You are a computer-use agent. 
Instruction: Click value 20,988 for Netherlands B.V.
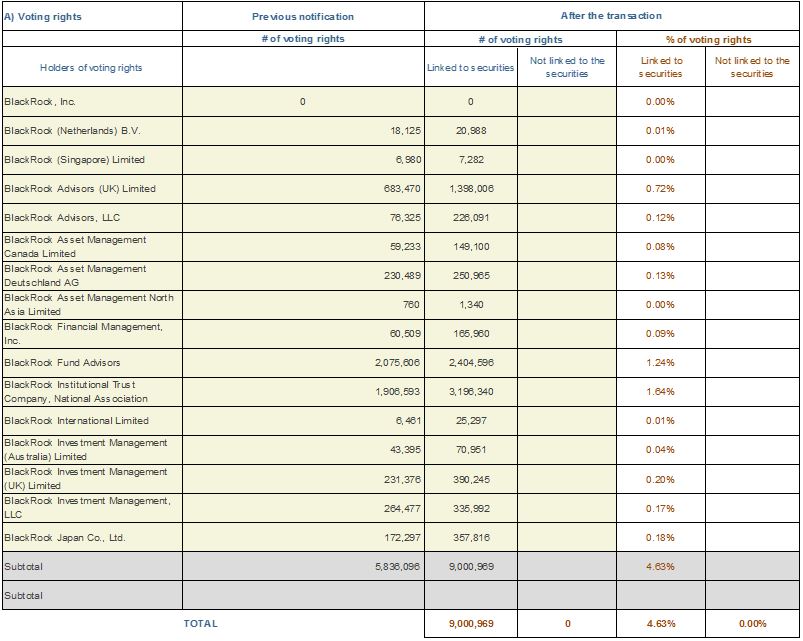pos(471,131)
